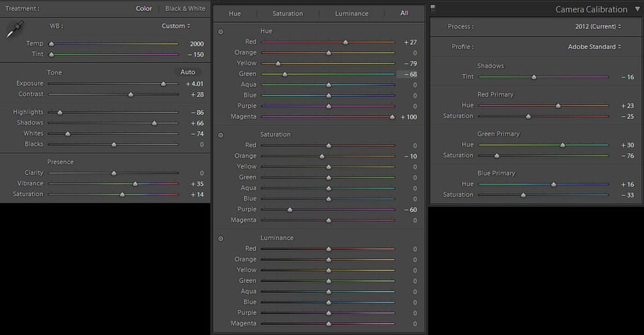Screen dimensions: 644x335
Task: Click the Hue Yellow slider handle
Action: (278, 64)
